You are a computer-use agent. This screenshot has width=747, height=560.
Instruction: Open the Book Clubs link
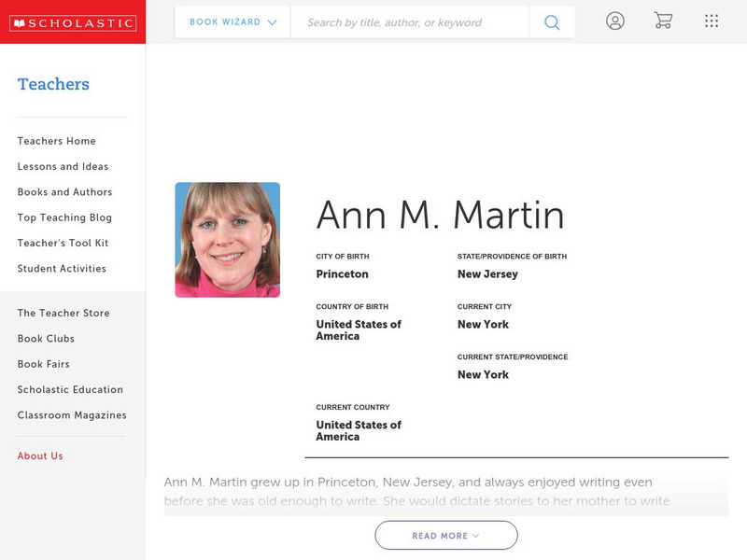[46, 339]
